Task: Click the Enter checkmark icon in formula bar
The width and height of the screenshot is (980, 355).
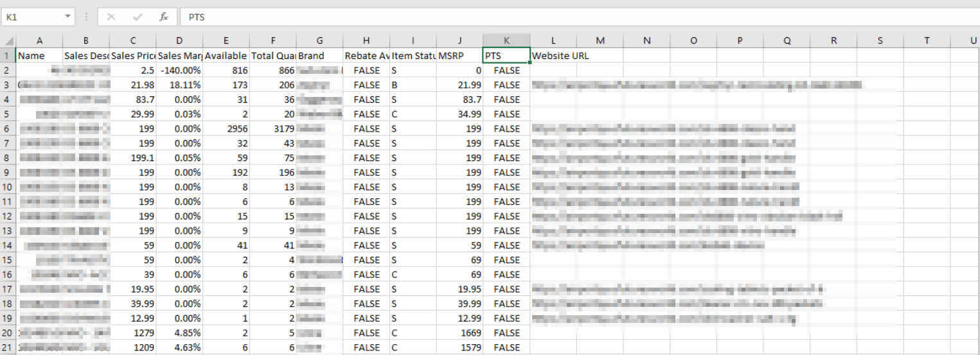Action: (x=138, y=17)
